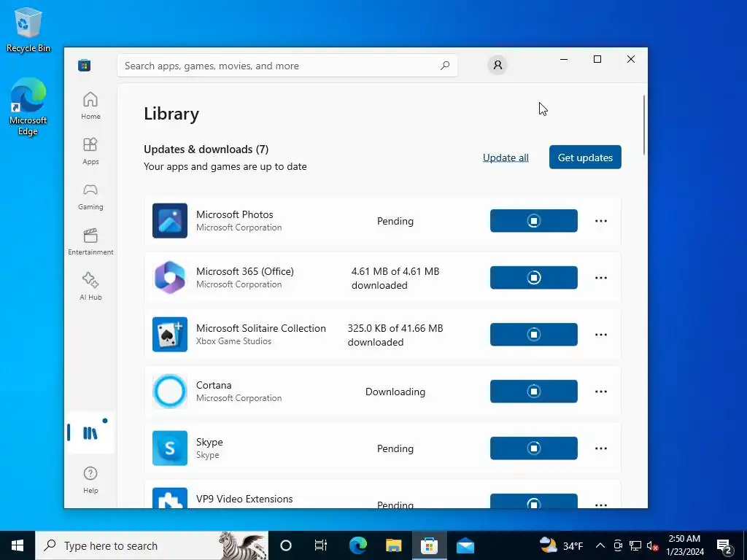This screenshot has width=747, height=560.
Task: Open more options for Microsoft 365 (Office)
Action: pos(601,278)
